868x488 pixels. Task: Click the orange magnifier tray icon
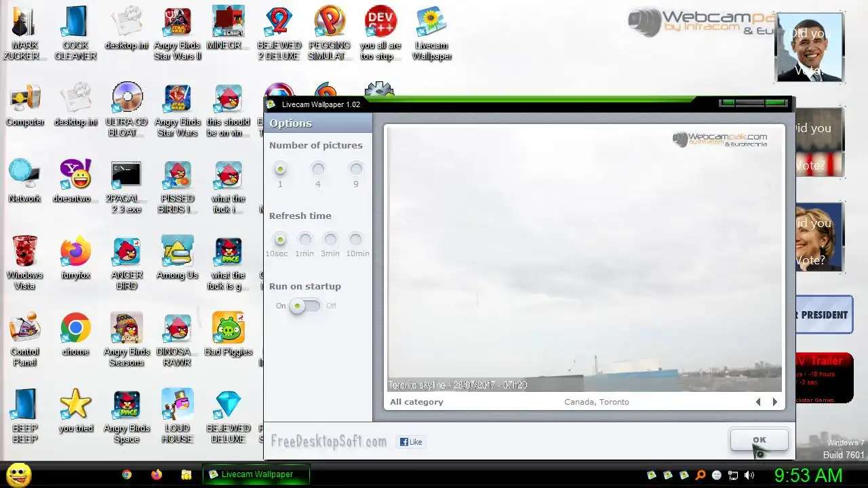pyautogui.click(x=701, y=475)
